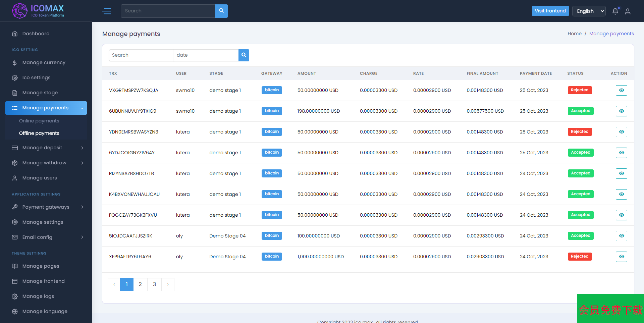This screenshot has width=644, height=323.
Task: View details of payment FOGCZAY73GK2FXVU
Action: 622,215
